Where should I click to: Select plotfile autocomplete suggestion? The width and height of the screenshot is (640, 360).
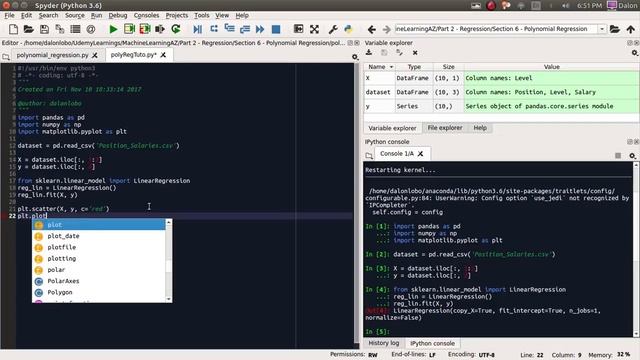click(x=99, y=247)
